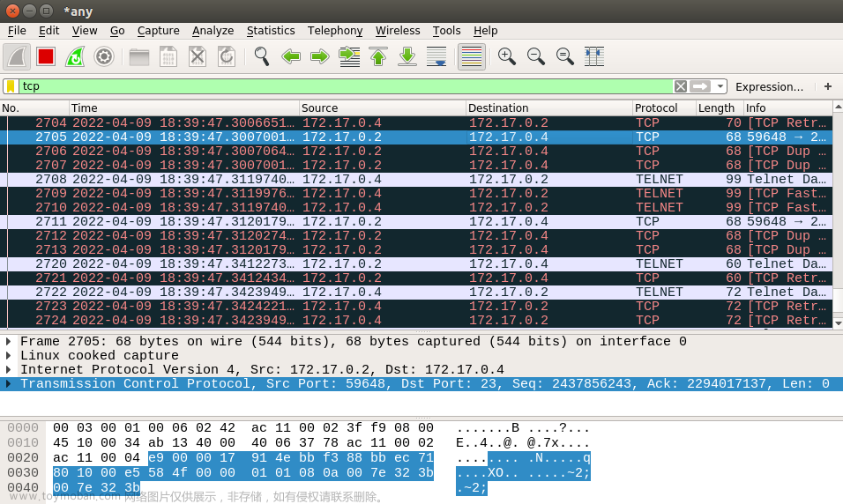Viewport: 843px width, 504px height.
Task: Jump to the first packet
Action: point(378,56)
